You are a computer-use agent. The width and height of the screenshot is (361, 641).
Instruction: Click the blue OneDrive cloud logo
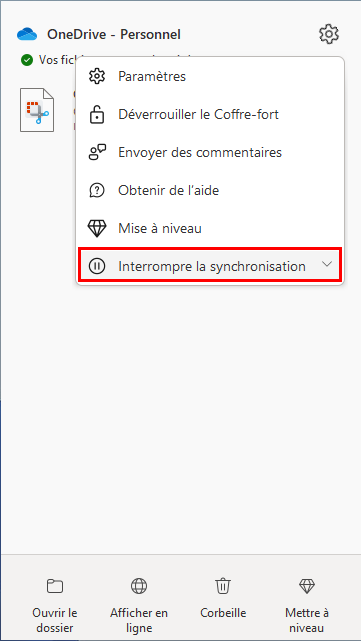27,34
